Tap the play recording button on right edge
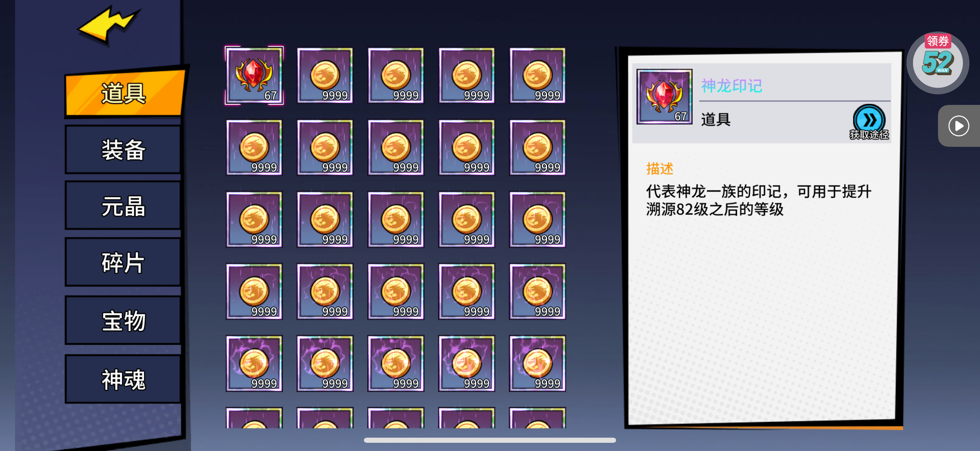Image resolution: width=980 pixels, height=451 pixels. (x=959, y=126)
